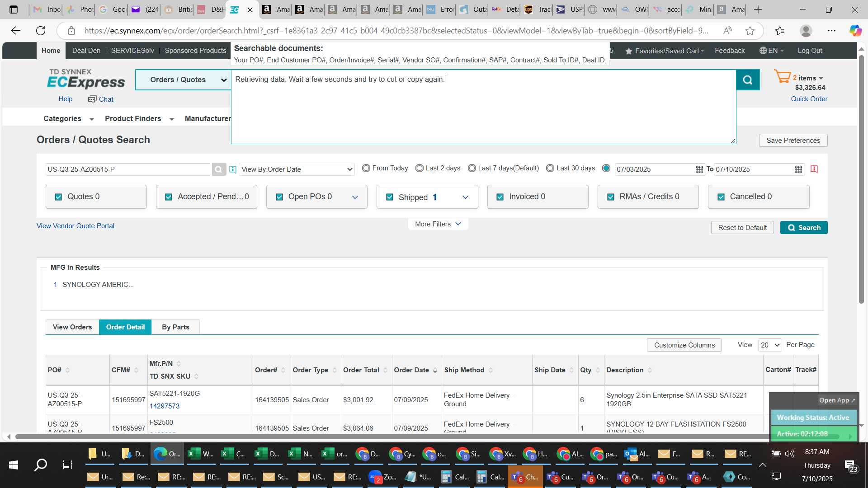The width and height of the screenshot is (868, 488).
Task: Uncheck the Open POs checkbox
Action: (x=279, y=197)
